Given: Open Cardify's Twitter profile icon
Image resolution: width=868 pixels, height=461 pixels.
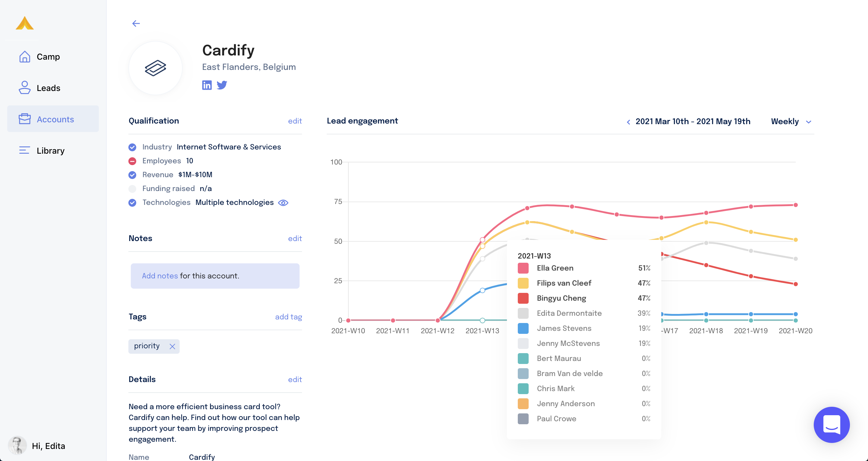Looking at the screenshot, I should coord(222,85).
